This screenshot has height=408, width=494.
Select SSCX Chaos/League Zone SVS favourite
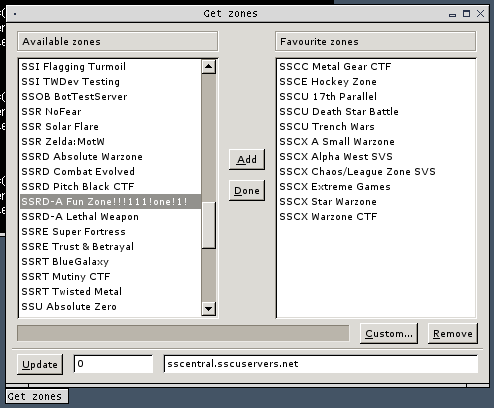click(376, 172)
